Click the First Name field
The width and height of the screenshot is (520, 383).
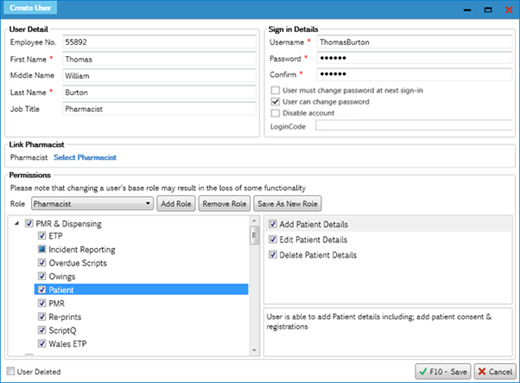[159, 59]
